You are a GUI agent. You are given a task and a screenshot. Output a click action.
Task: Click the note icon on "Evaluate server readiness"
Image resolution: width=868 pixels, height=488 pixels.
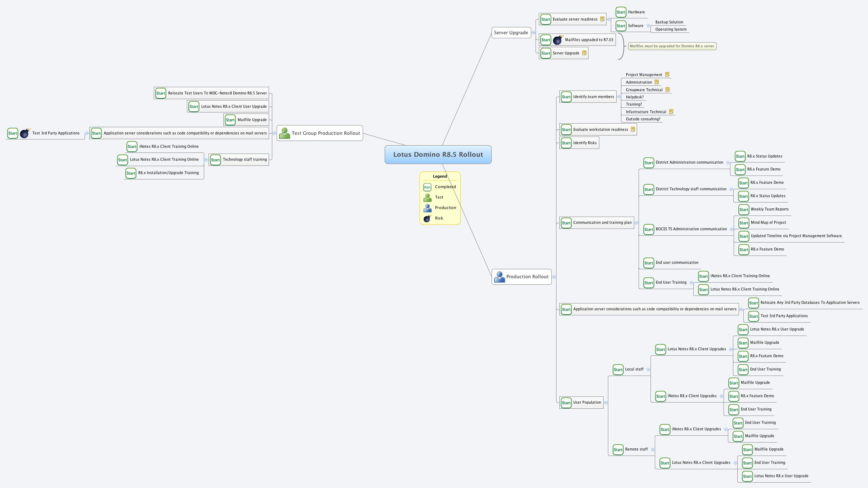tap(601, 19)
